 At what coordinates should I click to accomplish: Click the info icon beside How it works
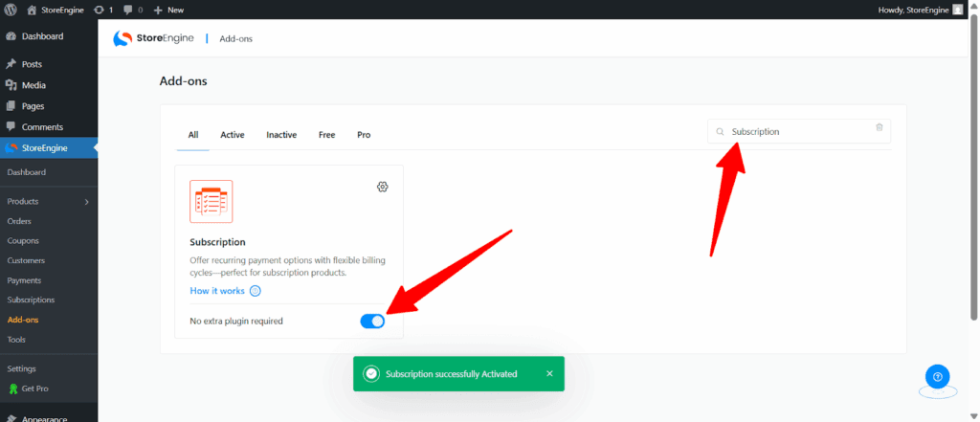pyautogui.click(x=255, y=291)
